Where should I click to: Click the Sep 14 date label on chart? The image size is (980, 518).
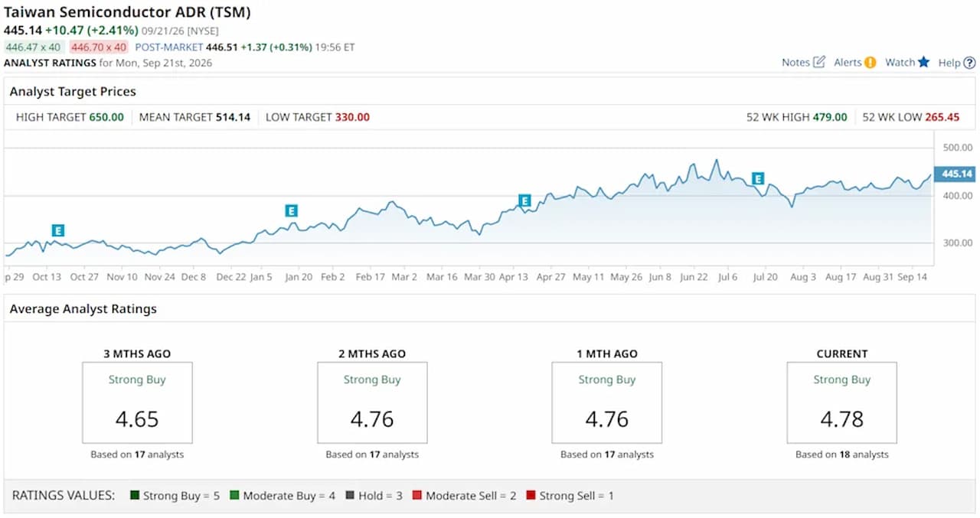tap(912, 277)
